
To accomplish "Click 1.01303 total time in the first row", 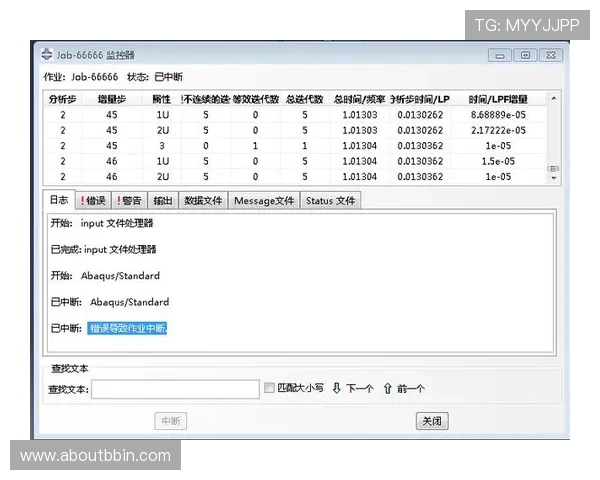I will coord(360,115).
